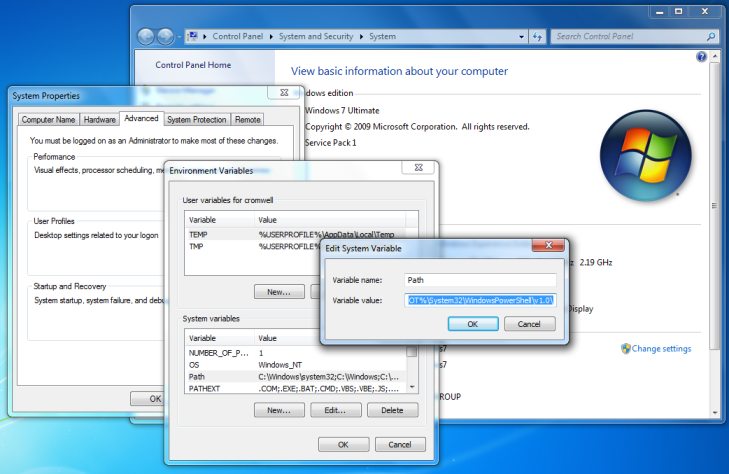Click the shield icon beside Change settings

point(626,349)
